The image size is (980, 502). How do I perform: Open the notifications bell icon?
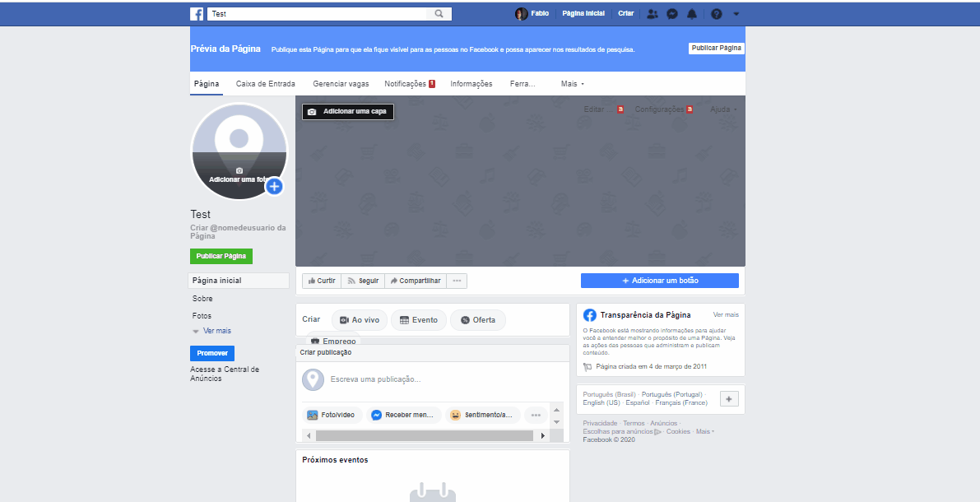(692, 14)
